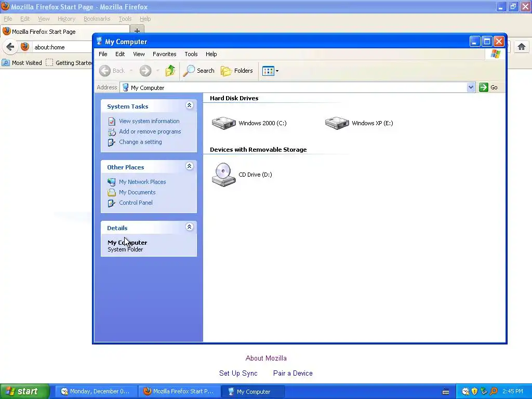Screen dimensions: 532x399
Task: Click Add or remove programs link
Action: pos(150,131)
